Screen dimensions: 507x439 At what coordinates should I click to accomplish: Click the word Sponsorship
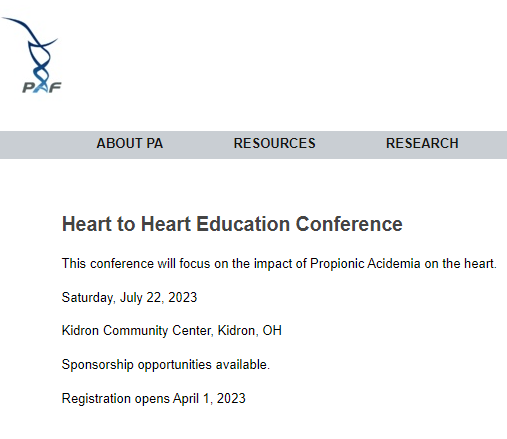pyautogui.click(x=98, y=365)
